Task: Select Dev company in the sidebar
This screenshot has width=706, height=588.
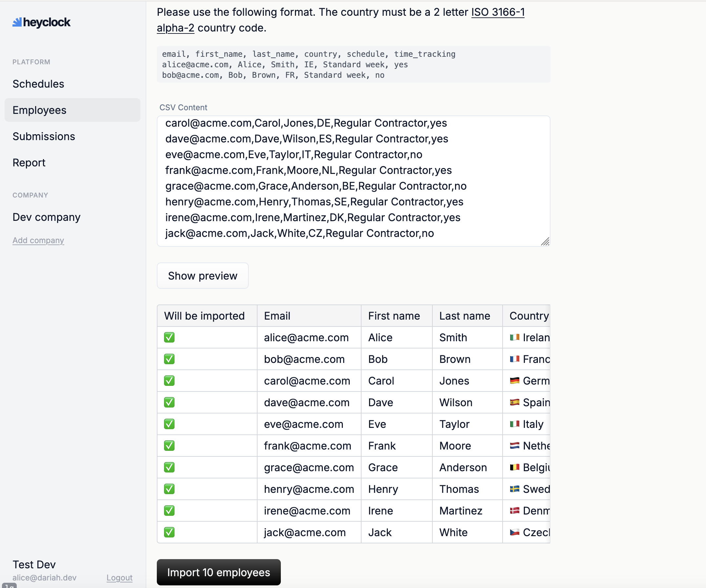Action: click(46, 217)
